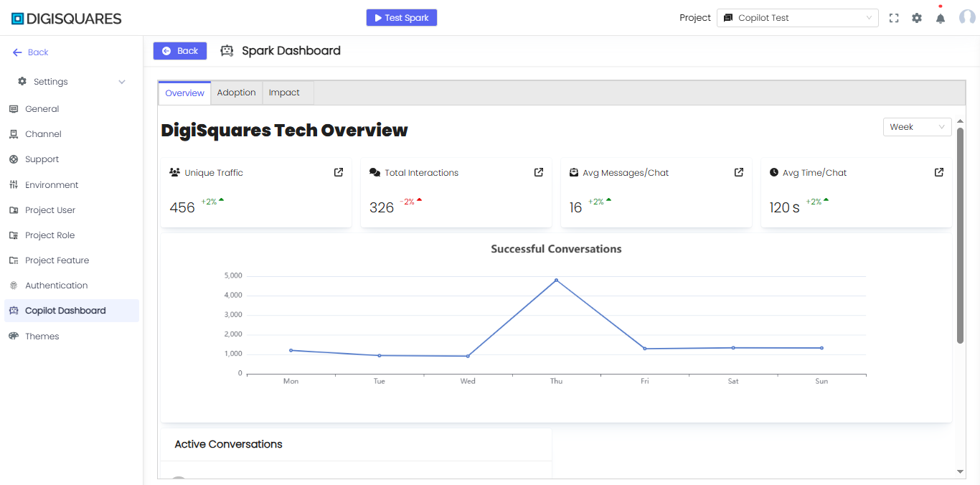Open Avg Time/Chat details via external link icon
The height and width of the screenshot is (485, 980).
[939, 172]
